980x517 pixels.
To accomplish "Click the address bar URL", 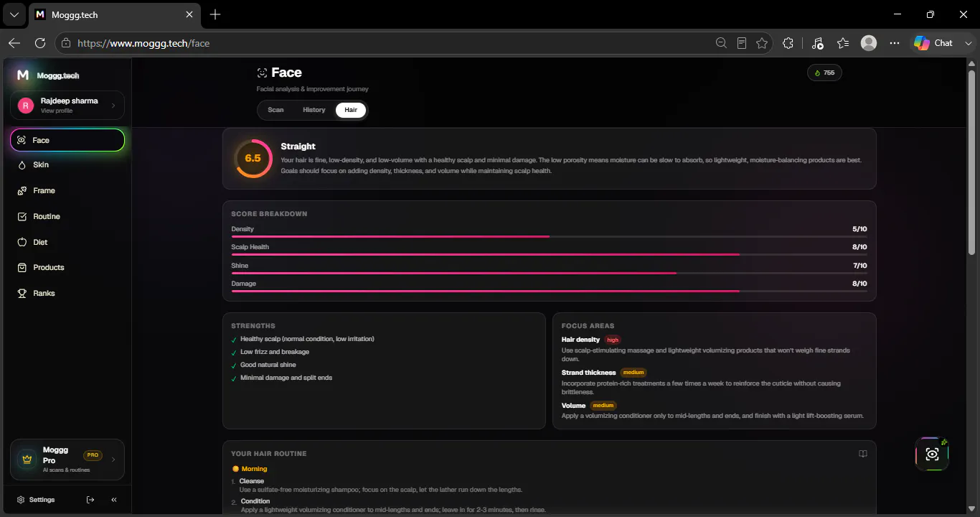I will (x=143, y=43).
